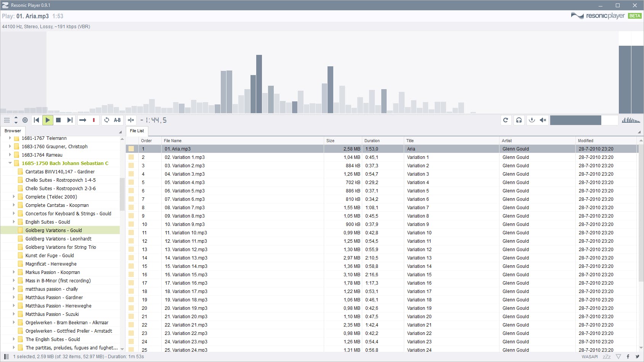The height and width of the screenshot is (362, 644).
Task: Sort by the Artist column header
Action: 537,141
